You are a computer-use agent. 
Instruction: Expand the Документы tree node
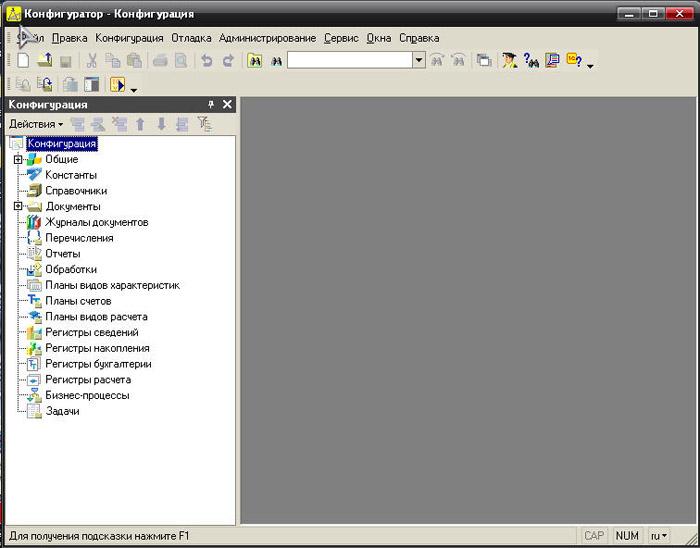[18, 206]
